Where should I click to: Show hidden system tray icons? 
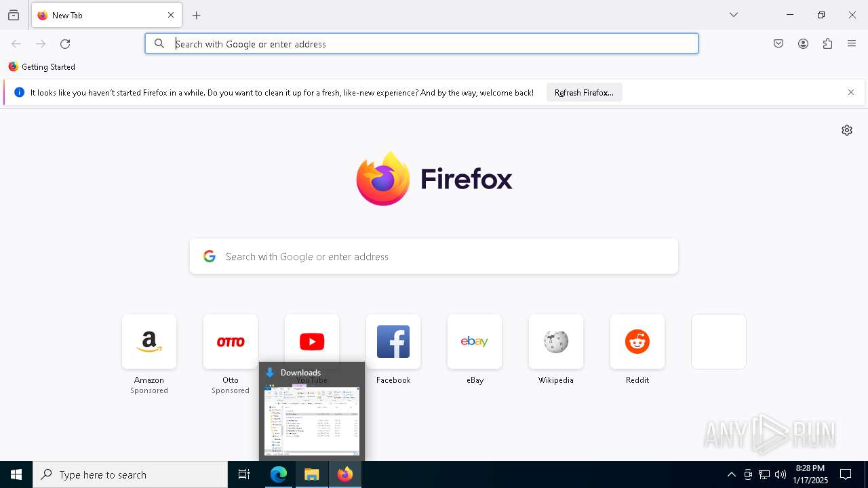tap(731, 474)
